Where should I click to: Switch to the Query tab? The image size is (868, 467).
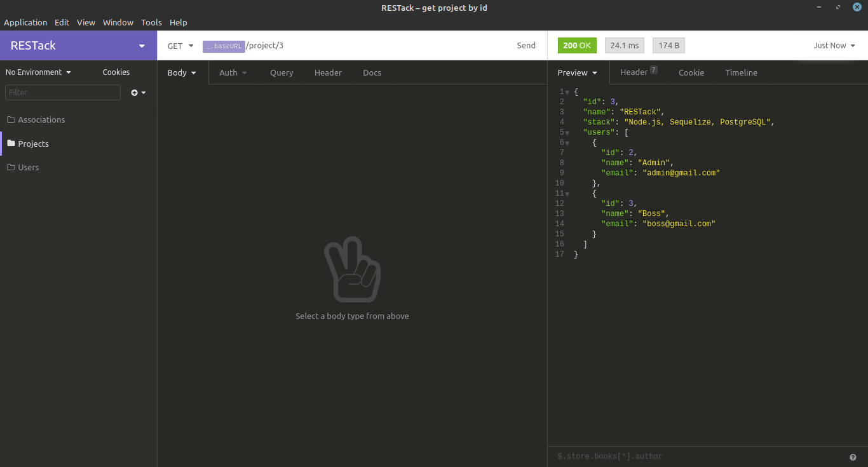coord(281,72)
